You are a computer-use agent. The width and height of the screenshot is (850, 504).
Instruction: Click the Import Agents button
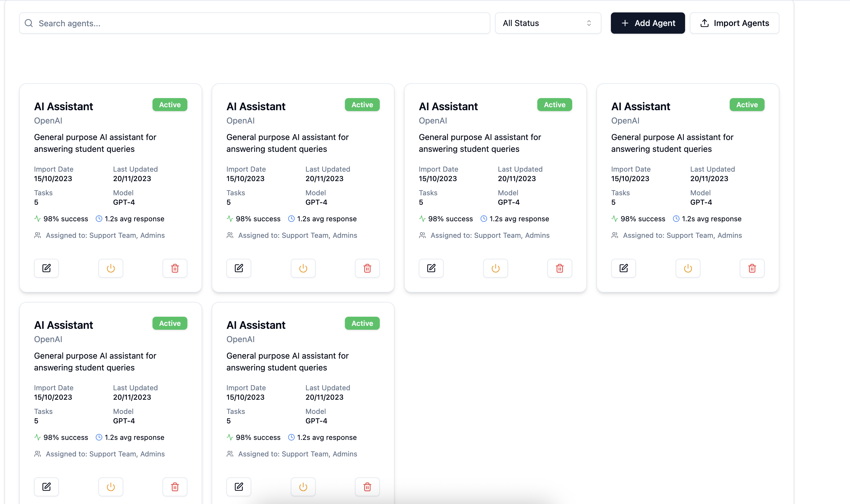point(734,23)
